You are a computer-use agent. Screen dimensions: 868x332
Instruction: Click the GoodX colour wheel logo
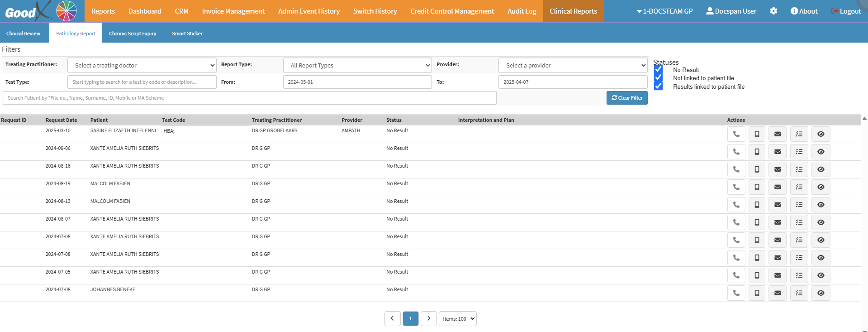[x=66, y=11]
